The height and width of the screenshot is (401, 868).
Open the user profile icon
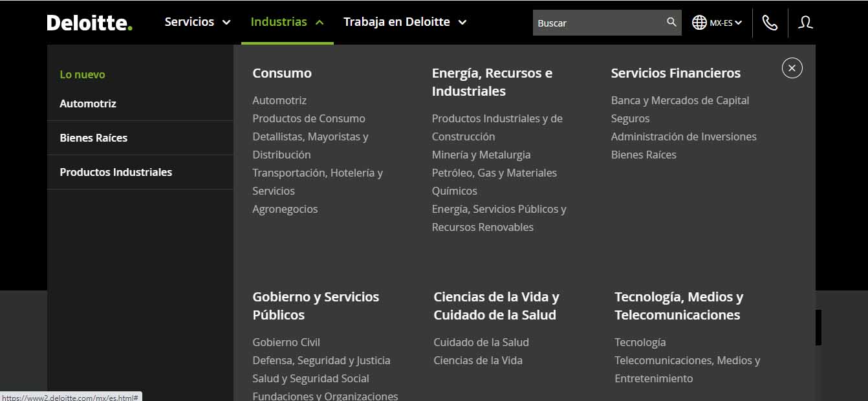[805, 23]
